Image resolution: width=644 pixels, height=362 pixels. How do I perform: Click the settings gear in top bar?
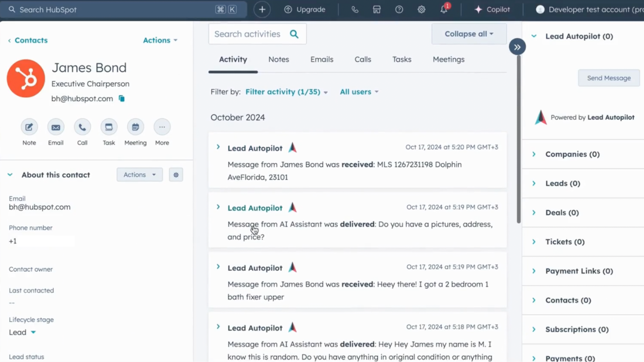421,9
